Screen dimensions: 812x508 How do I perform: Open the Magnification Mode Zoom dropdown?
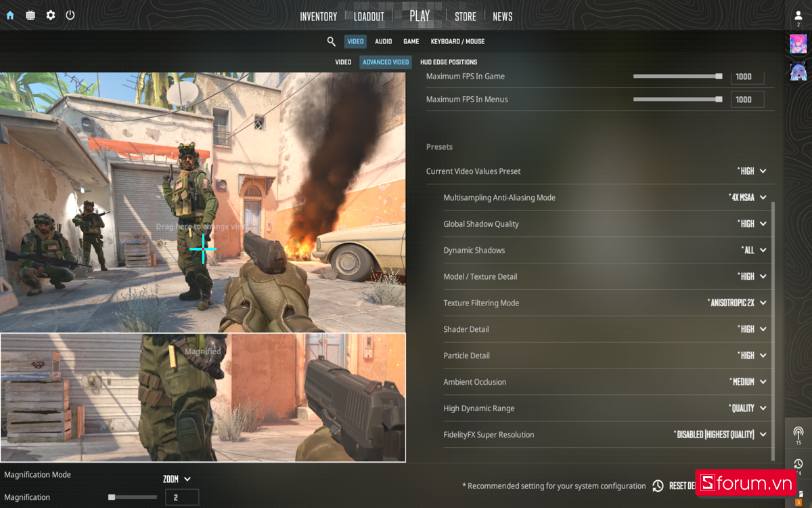(177, 480)
